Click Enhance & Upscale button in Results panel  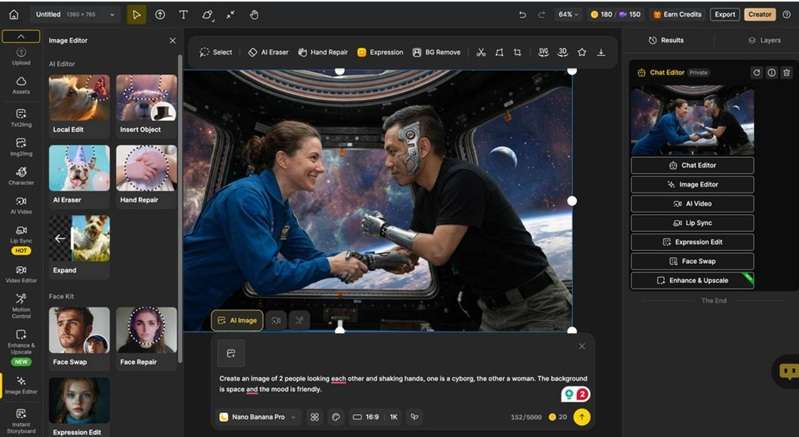click(693, 281)
